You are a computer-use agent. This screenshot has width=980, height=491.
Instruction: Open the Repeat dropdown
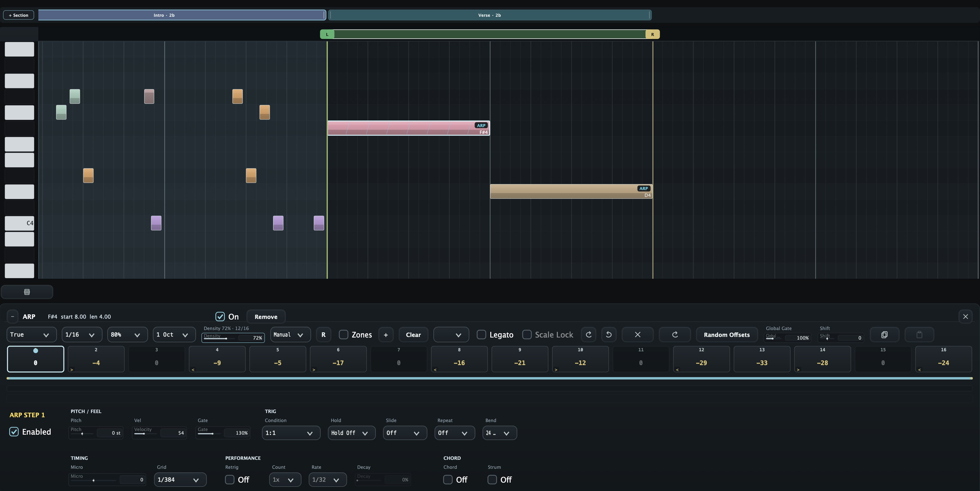tap(455, 433)
